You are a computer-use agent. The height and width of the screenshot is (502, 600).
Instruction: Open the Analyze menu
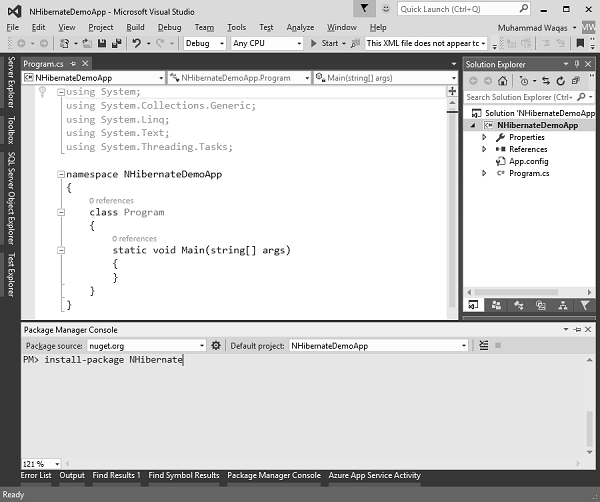[300, 27]
